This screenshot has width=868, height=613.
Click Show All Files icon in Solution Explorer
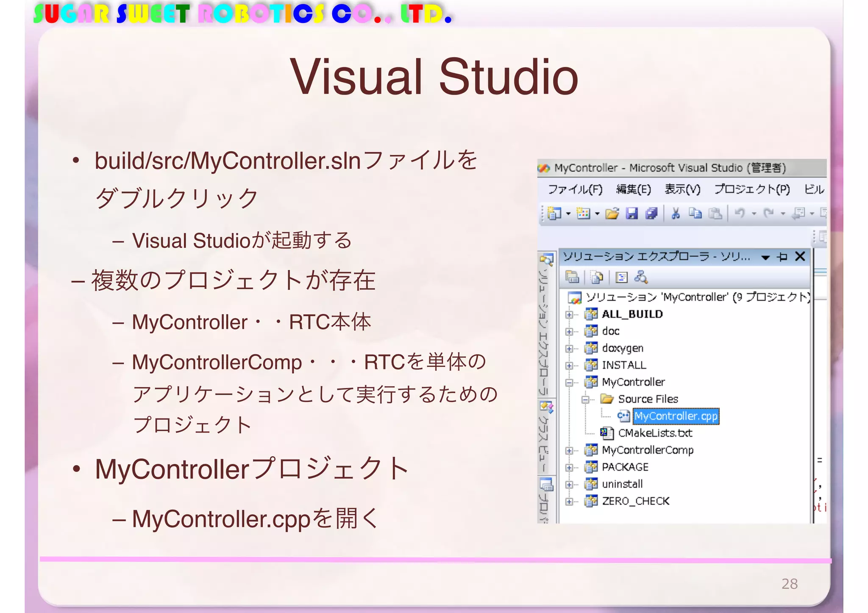tap(597, 277)
